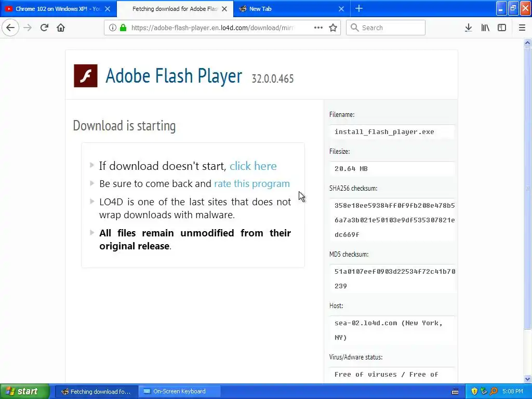Click the magnifier tray icon
This screenshot has width=532, height=399.
pyautogui.click(x=494, y=392)
